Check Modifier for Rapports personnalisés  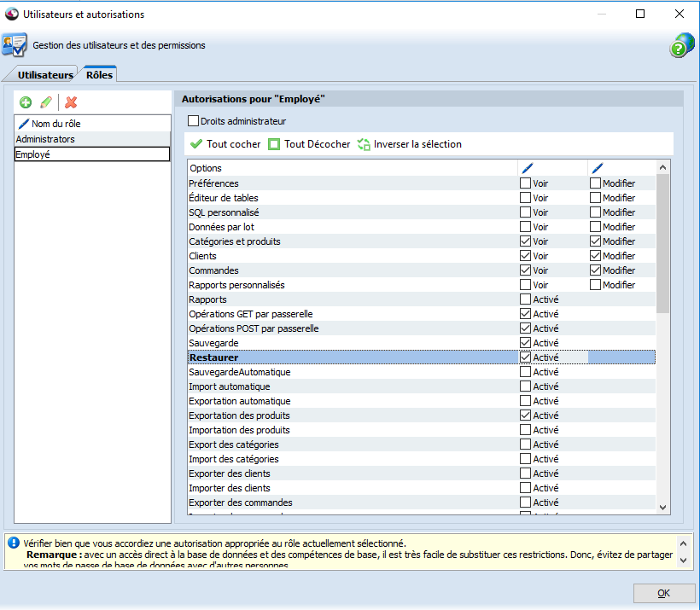click(595, 285)
